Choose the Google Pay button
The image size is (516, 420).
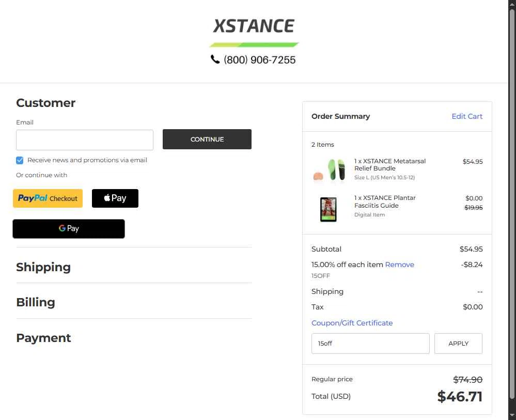pyautogui.click(x=69, y=228)
